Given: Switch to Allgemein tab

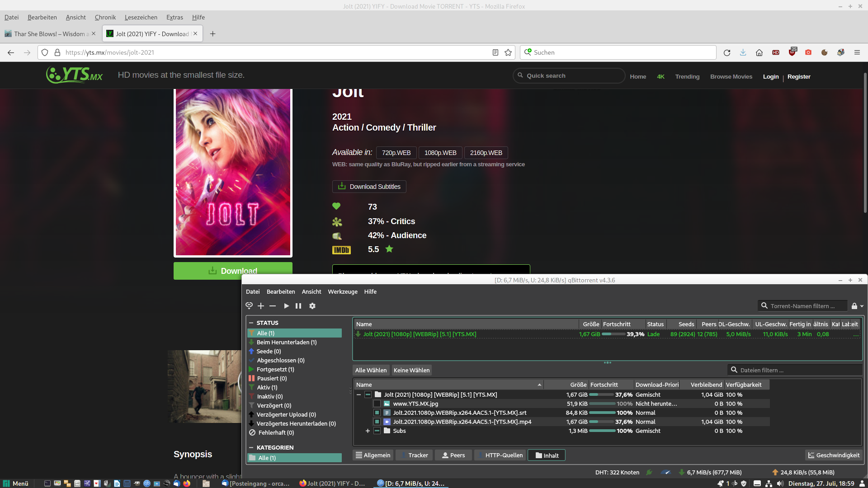Looking at the screenshot, I should pos(373,455).
